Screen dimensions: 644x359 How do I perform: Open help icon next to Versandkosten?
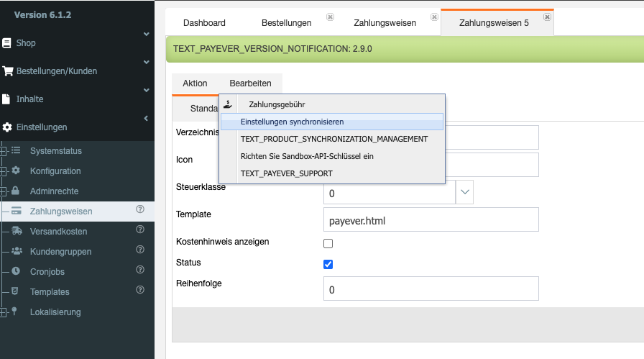point(140,230)
